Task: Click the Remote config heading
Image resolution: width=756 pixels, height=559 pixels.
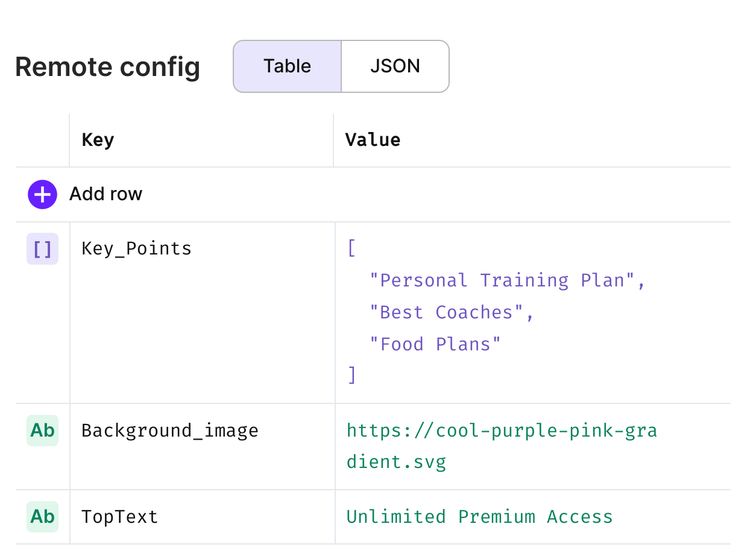Action: point(107,66)
